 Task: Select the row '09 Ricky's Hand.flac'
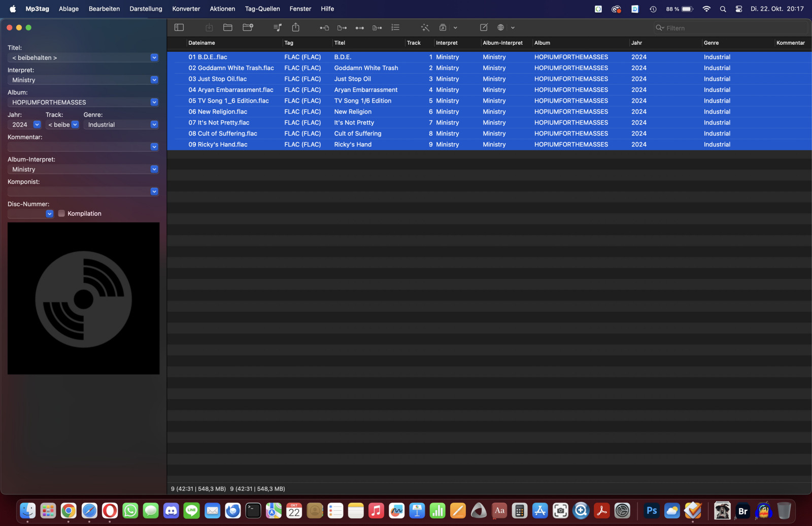(x=489, y=145)
